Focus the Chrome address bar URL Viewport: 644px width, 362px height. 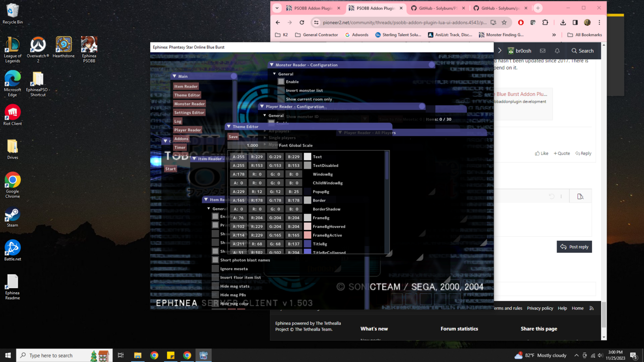pyautogui.click(x=405, y=23)
